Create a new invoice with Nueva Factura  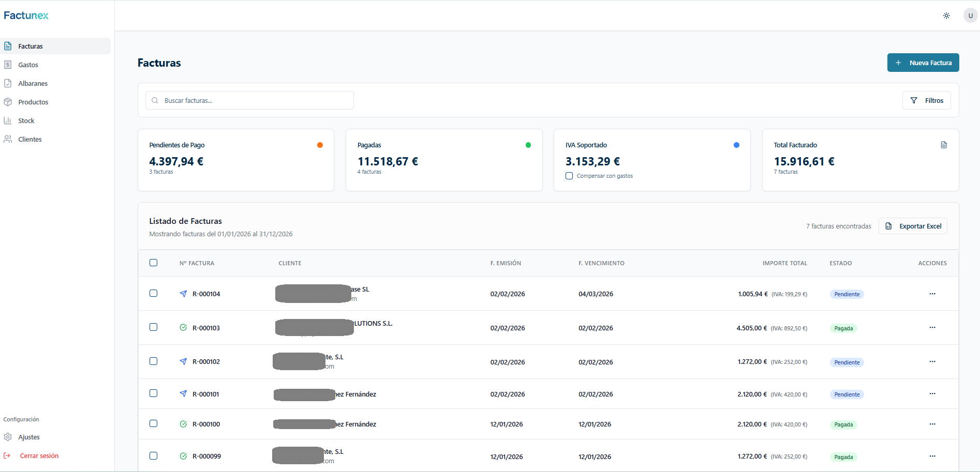tap(923, 63)
